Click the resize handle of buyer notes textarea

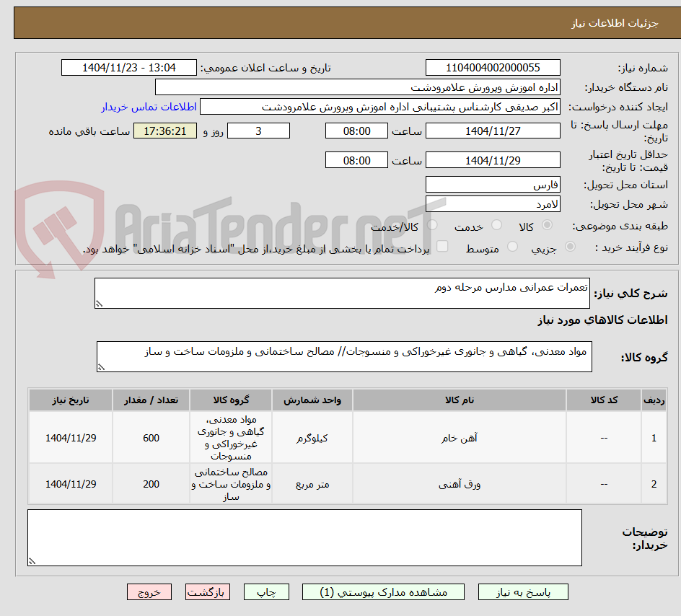(x=32, y=561)
